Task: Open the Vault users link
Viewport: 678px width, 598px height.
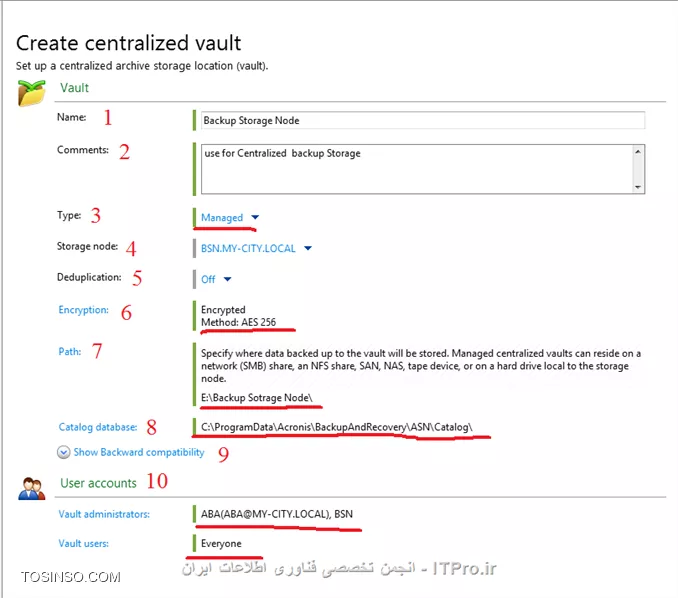Action: [83, 544]
